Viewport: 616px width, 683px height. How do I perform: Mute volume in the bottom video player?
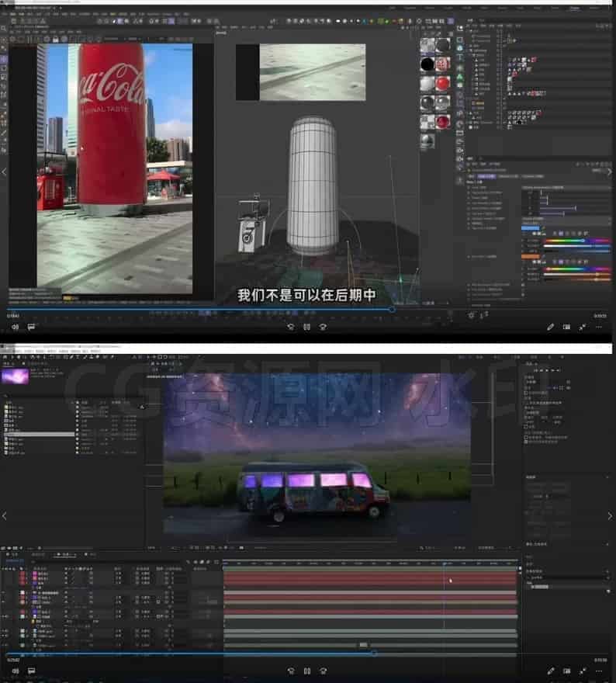16,671
